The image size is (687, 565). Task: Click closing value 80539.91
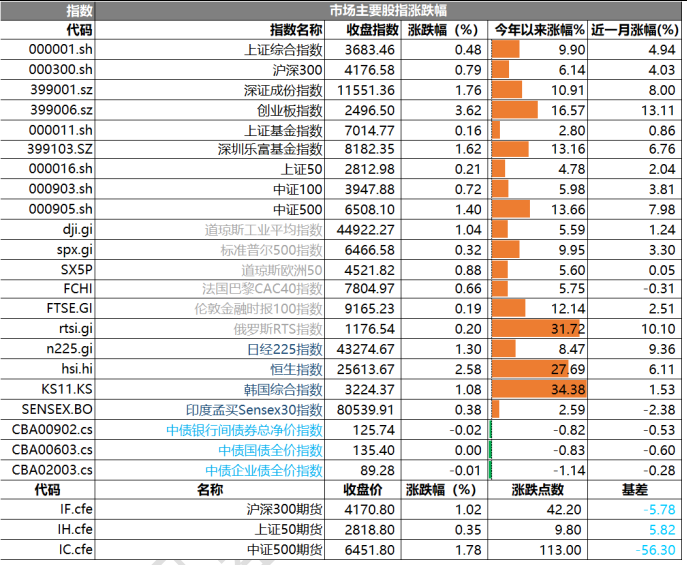(x=365, y=410)
